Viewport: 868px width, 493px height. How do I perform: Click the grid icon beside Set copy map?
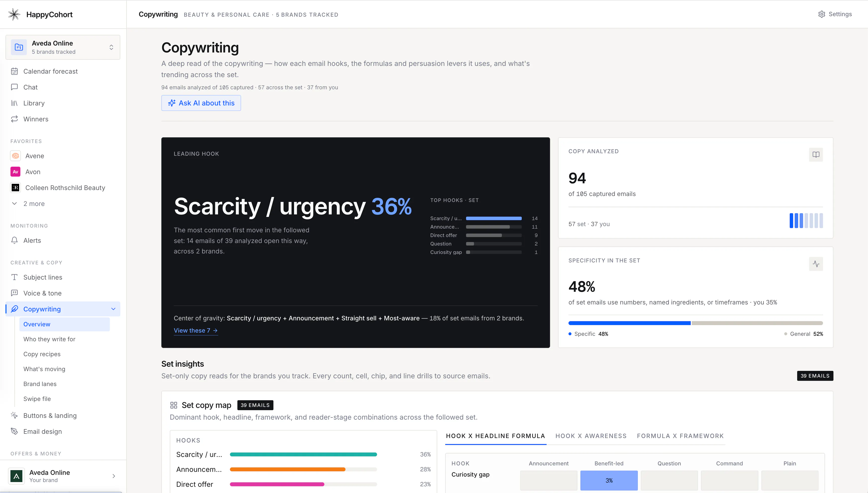coord(174,405)
